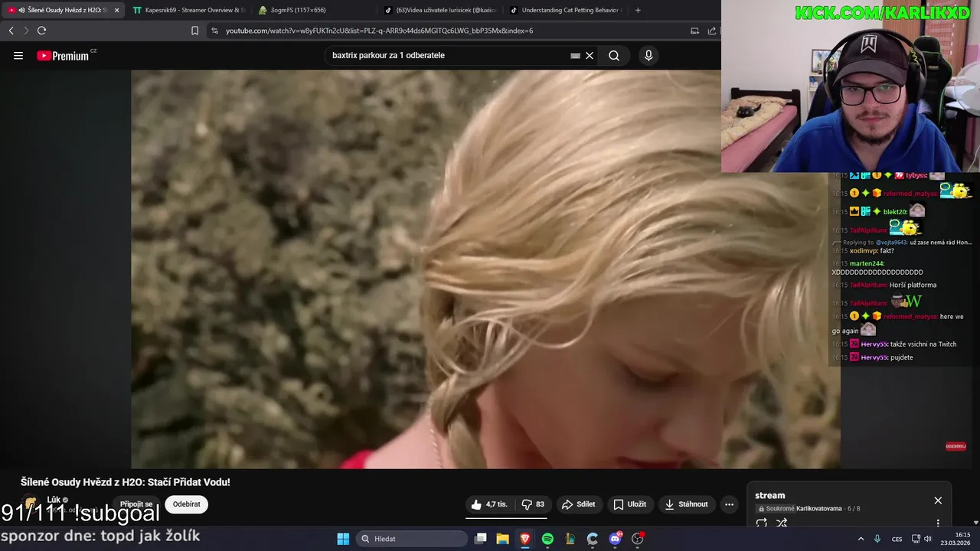Share the video via Sdílet
980x551 pixels.
[x=578, y=504]
